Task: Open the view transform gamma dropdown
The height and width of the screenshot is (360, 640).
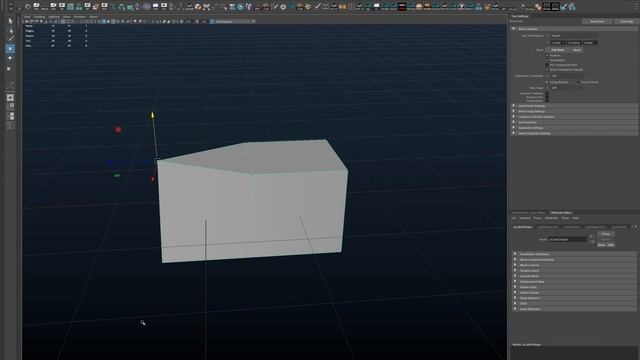Action: coord(235,21)
